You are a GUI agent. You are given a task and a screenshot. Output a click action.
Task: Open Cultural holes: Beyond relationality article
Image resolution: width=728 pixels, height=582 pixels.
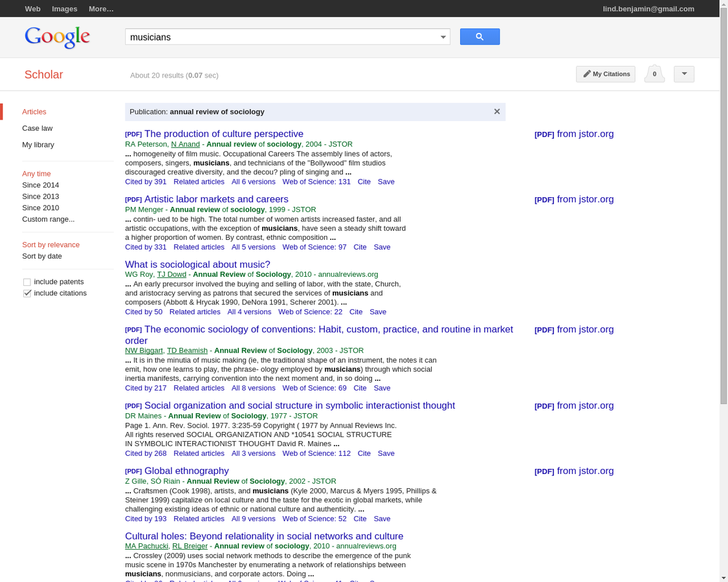click(264, 536)
